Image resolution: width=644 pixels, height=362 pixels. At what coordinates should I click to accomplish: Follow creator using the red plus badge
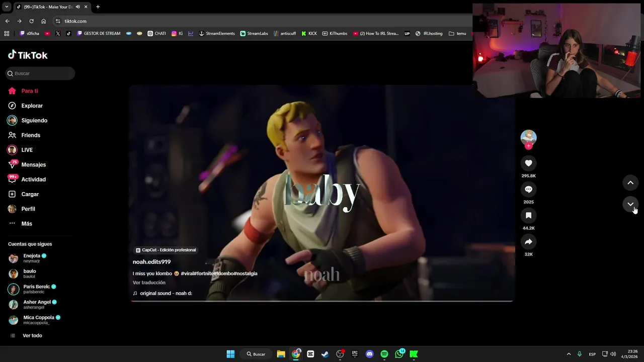[528, 146]
